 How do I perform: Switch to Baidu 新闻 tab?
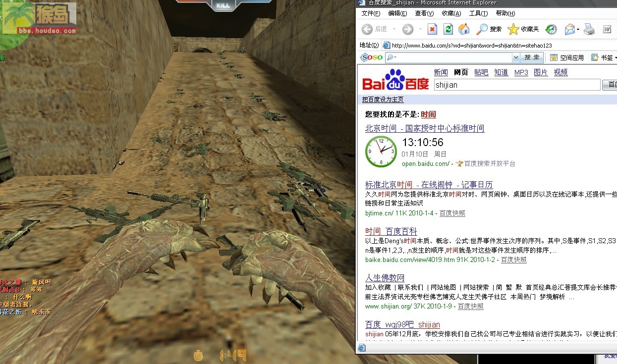[x=441, y=72]
